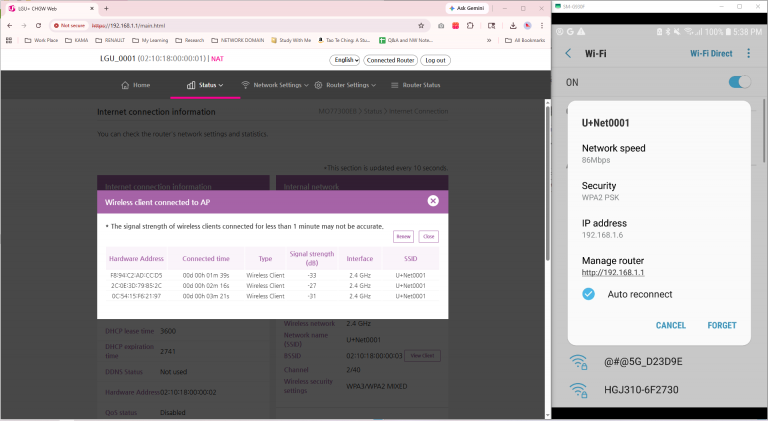Open the KAMA bookmark folder
The width and height of the screenshot is (768, 421).
tap(76, 40)
